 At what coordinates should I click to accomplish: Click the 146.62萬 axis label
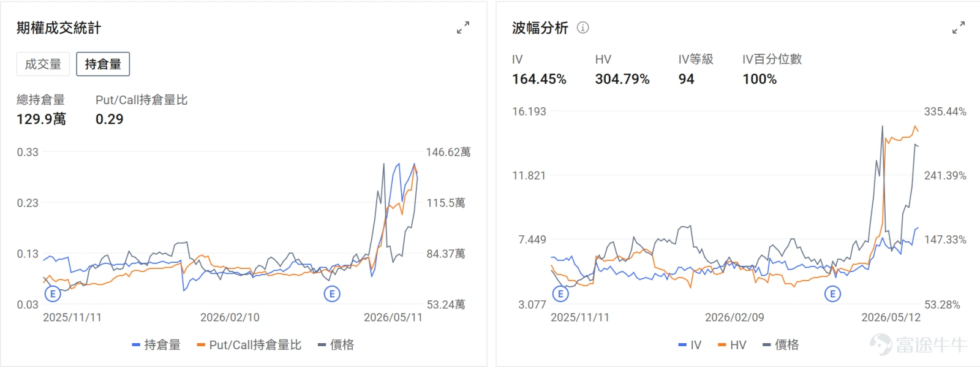[448, 152]
